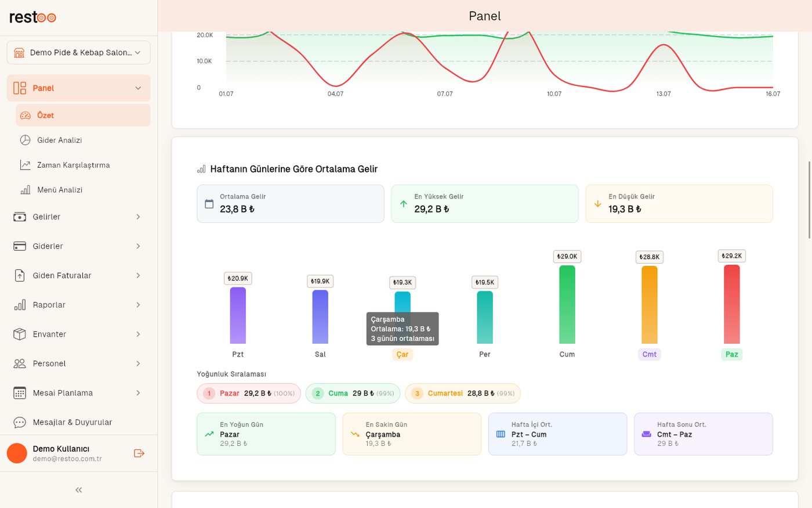Click the Mesai Planlama calendar icon
This screenshot has height=508, width=812.
pos(20,393)
